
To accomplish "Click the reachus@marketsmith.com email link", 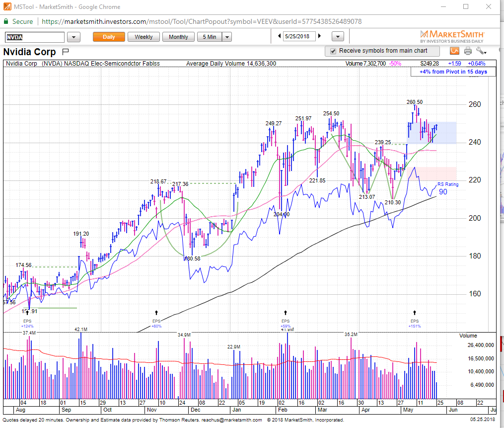I will (232, 420).
